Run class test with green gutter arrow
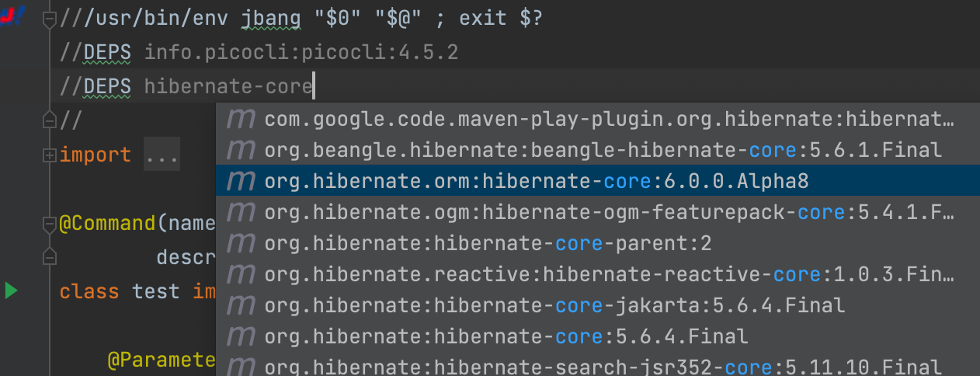The height and width of the screenshot is (376, 980). click(11, 291)
